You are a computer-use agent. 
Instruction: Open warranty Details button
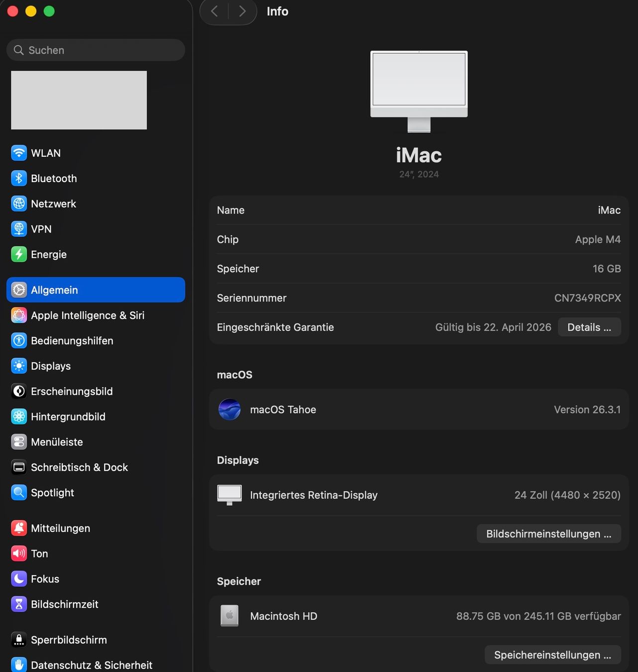point(589,327)
